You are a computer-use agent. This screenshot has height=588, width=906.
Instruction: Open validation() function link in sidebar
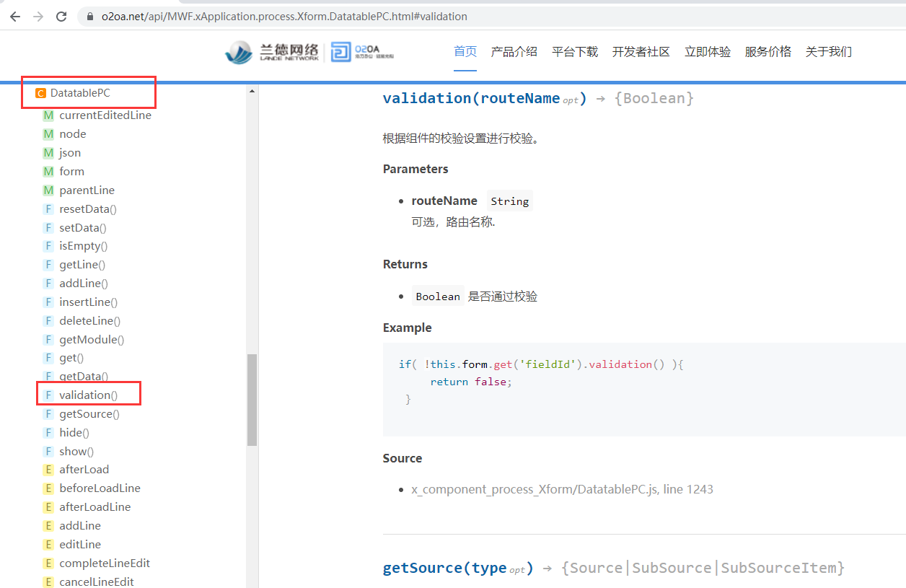coord(89,395)
